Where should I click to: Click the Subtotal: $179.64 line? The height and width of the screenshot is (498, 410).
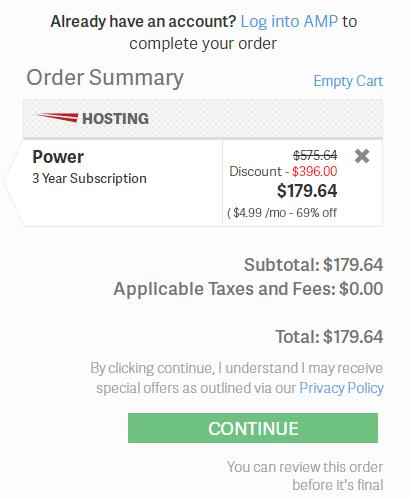(313, 265)
